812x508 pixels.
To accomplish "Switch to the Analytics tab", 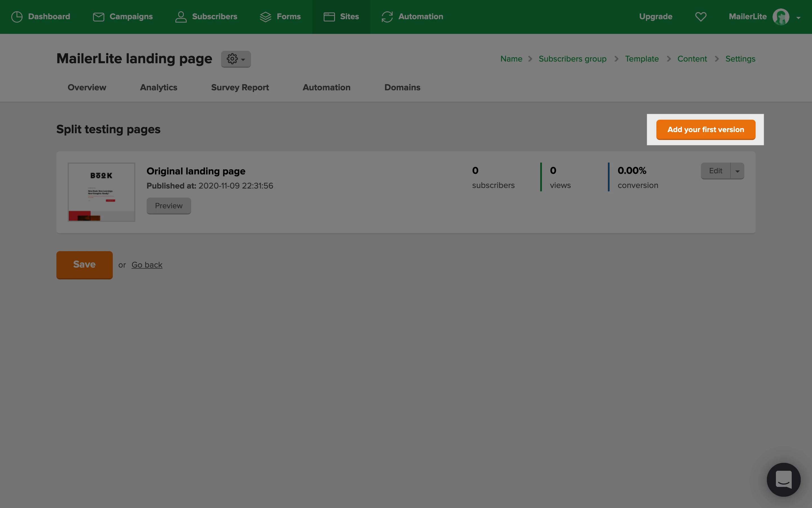I will pos(158,87).
